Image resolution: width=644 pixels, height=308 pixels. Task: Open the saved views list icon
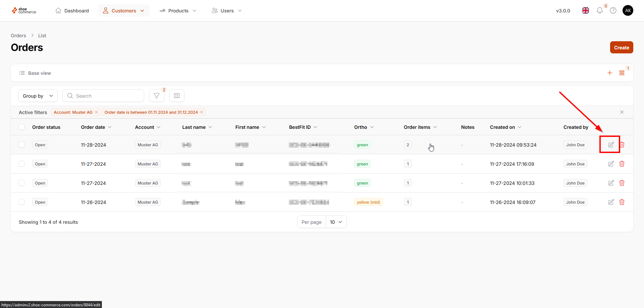(x=622, y=73)
